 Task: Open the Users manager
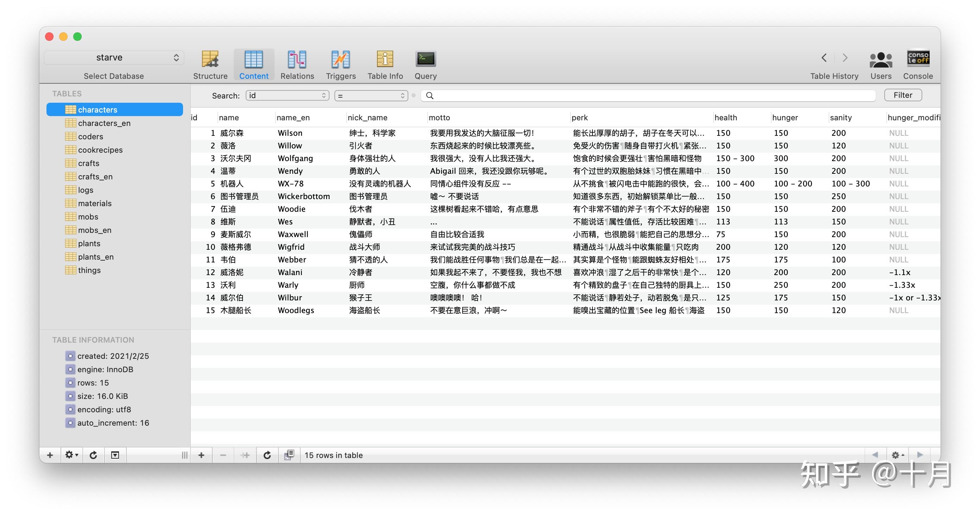pos(881,65)
